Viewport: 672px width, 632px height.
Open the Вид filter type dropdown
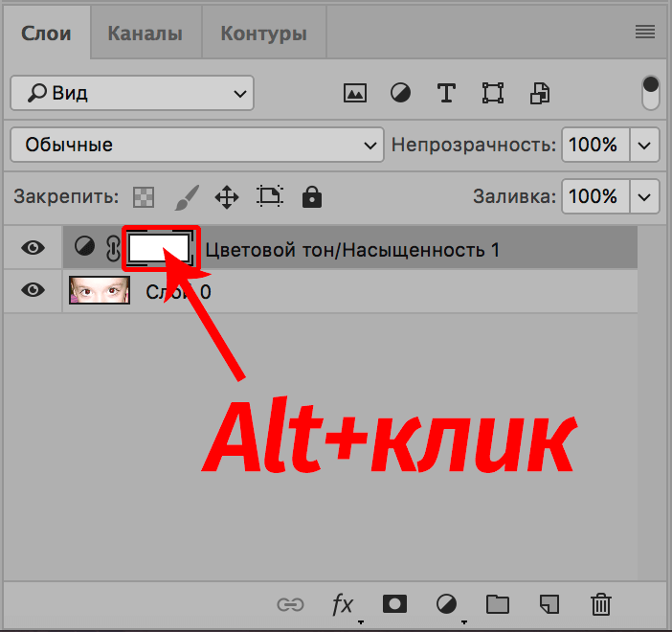click(x=131, y=93)
